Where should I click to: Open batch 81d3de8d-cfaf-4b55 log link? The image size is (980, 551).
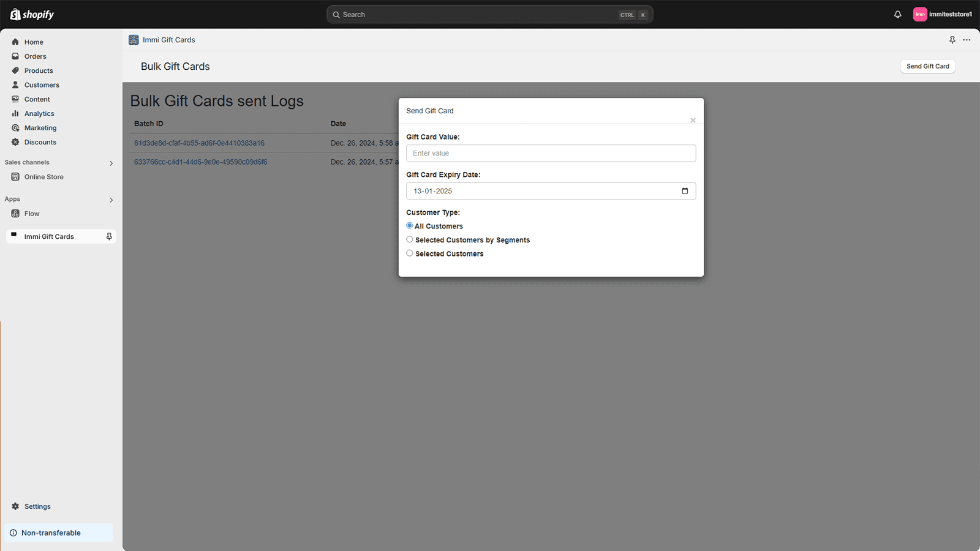point(199,143)
